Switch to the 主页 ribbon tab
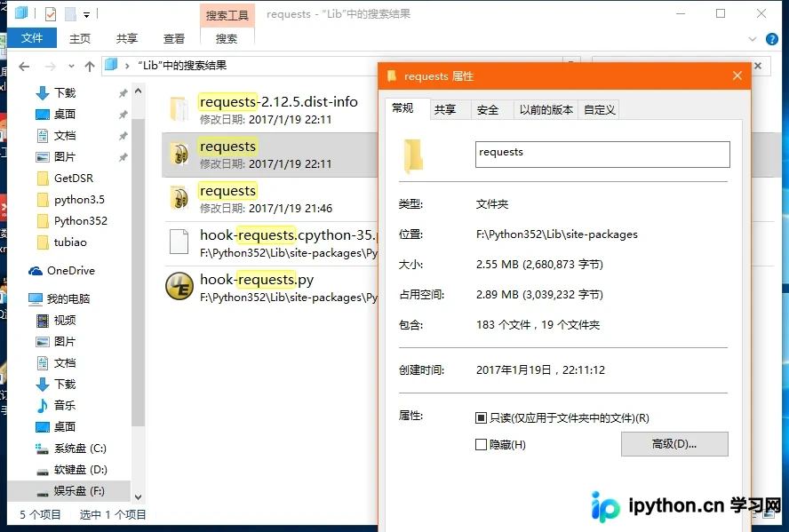 point(79,38)
